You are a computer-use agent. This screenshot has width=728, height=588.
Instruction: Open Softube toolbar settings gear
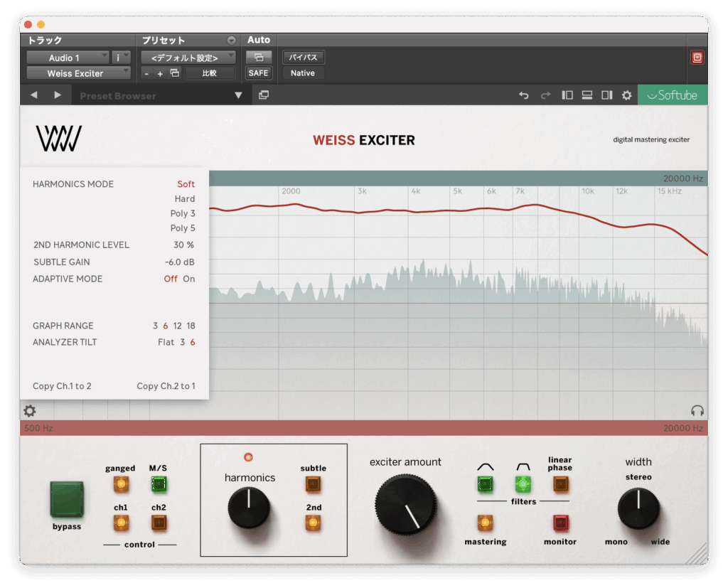point(627,95)
